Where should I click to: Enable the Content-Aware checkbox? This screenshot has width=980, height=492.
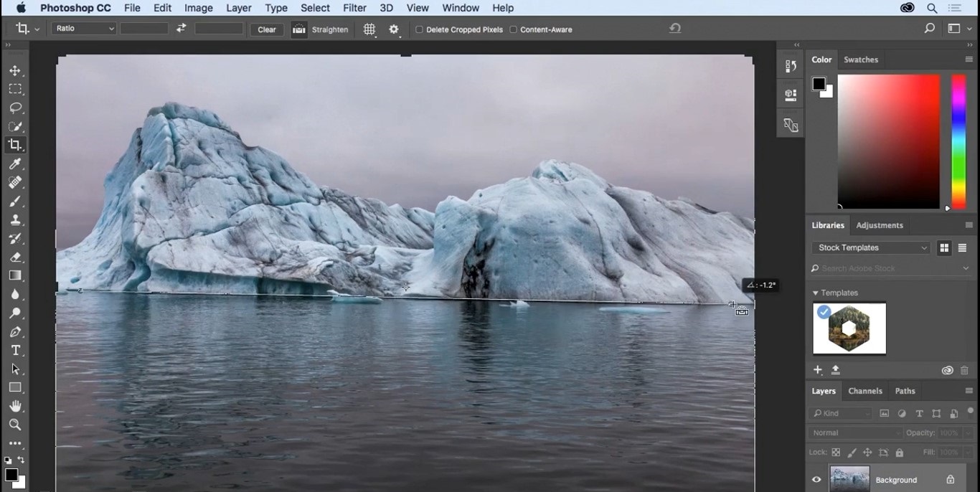[x=513, y=29]
